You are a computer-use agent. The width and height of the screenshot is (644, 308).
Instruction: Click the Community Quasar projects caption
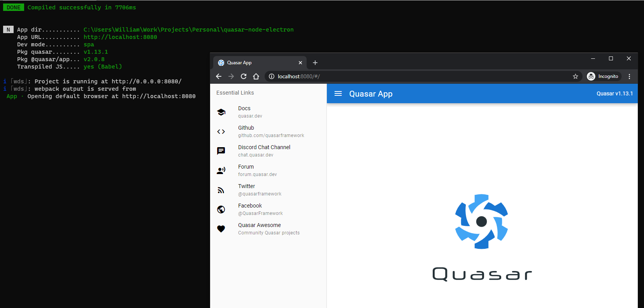point(269,233)
